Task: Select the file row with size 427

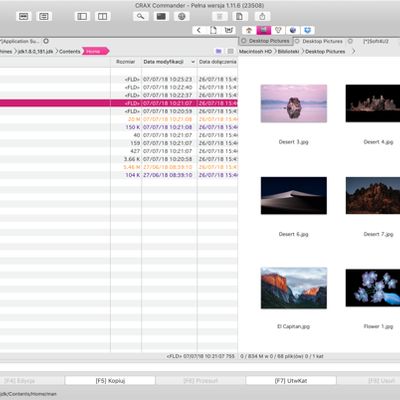Action: (119, 151)
